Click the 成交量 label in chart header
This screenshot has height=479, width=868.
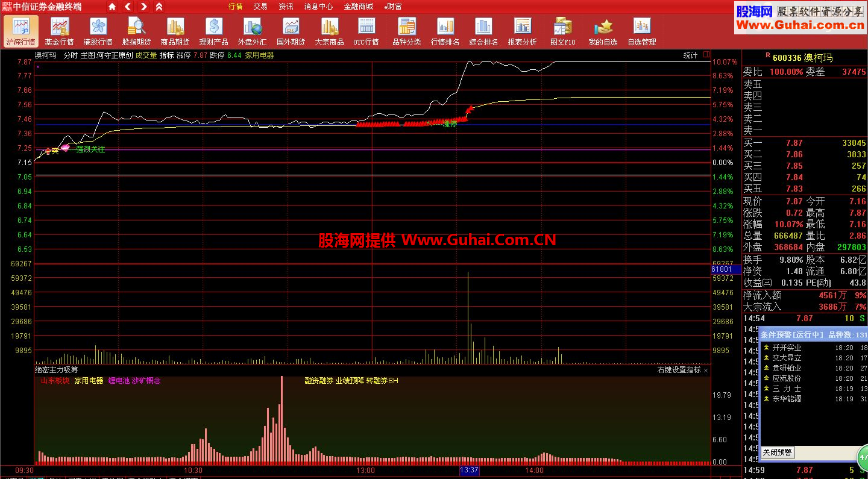click(146, 55)
